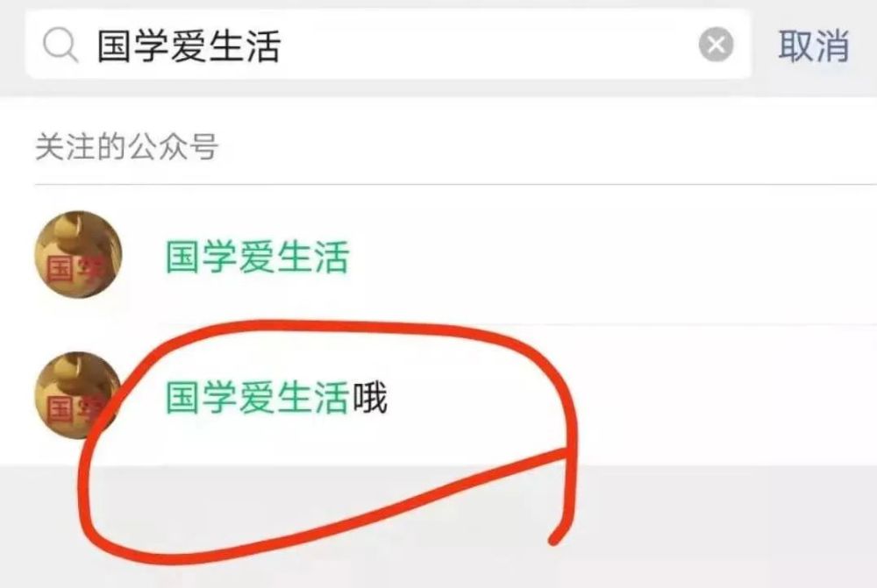The image size is (877, 588).
Task: Tap the gray bar beside the search box
Action: pyautogui.click(x=760, y=46)
